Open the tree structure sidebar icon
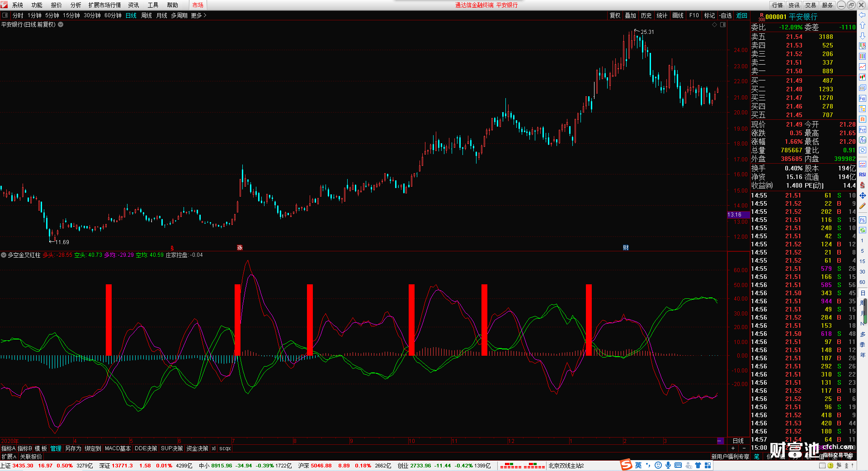Viewport: 868px width, 471px height. point(862,108)
